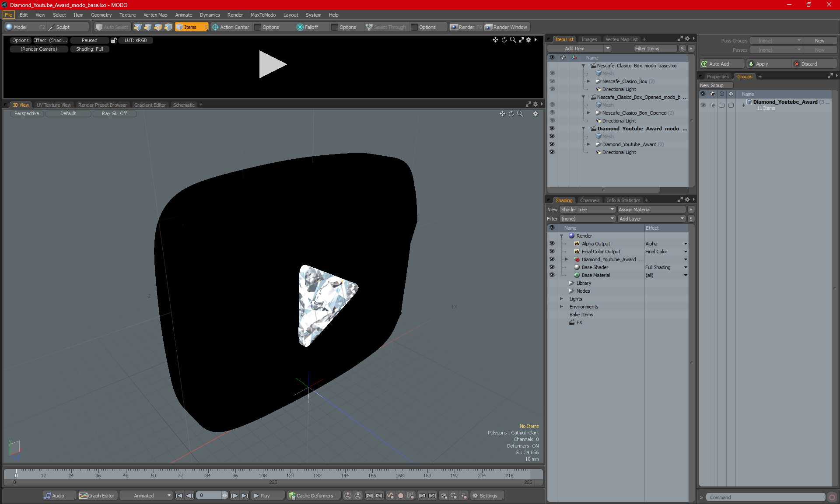Screen dimensions: 840x504
Task: Select Vertices selection mode cube icon
Action: point(138,27)
